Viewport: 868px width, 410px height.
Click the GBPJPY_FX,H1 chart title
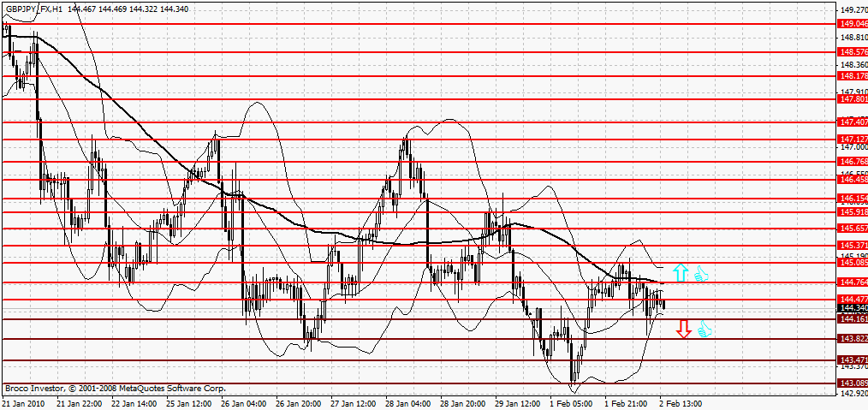(33, 9)
